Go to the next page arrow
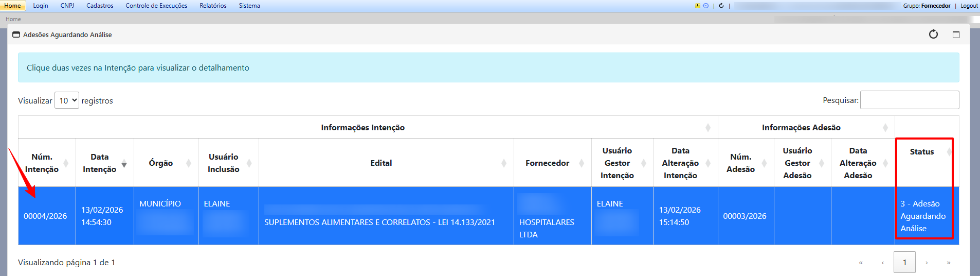Viewport: 980px width, 276px height. click(927, 263)
